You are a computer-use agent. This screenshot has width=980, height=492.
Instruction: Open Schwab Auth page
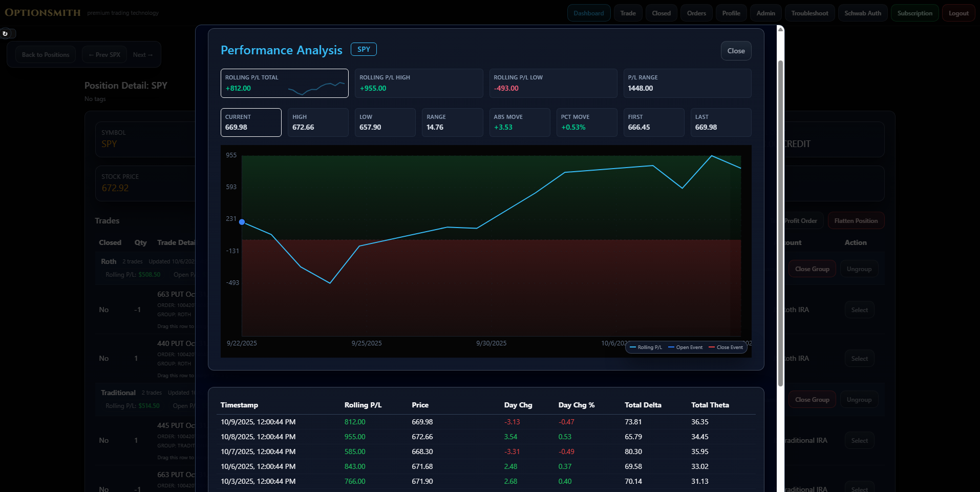click(x=862, y=13)
